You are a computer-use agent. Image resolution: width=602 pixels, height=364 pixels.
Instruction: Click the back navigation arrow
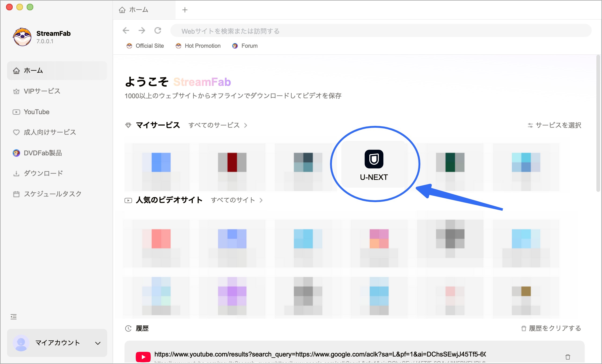point(126,30)
